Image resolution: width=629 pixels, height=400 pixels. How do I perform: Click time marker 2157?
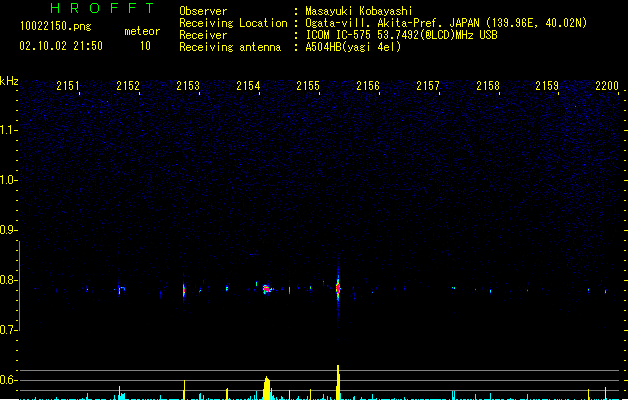coord(428,85)
